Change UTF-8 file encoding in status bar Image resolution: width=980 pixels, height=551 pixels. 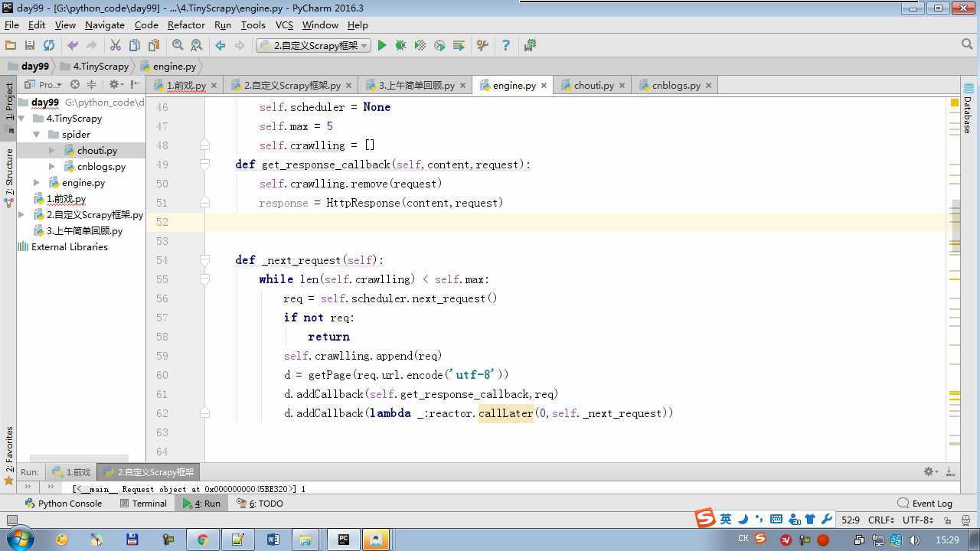click(x=917, y=520)
